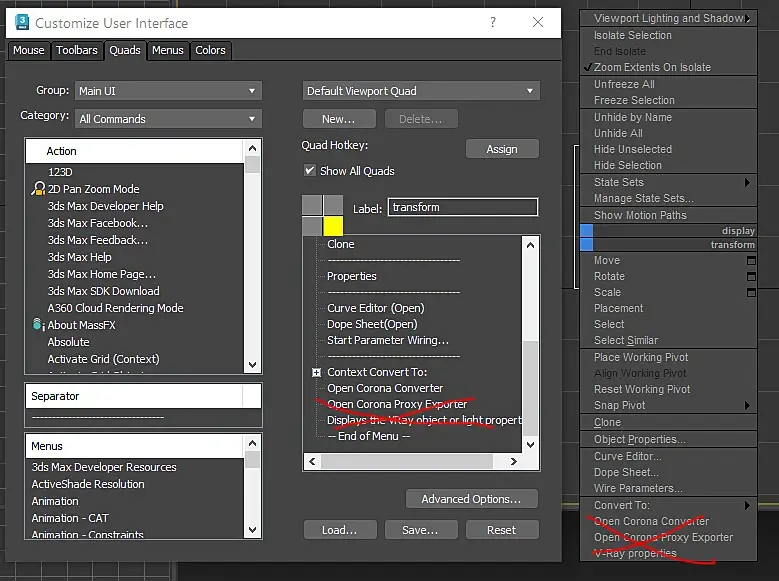Image resolution: width=779 pixels, height=581 pixels.
Task: Select the gray top-left quad square
Action: [312, 205]
